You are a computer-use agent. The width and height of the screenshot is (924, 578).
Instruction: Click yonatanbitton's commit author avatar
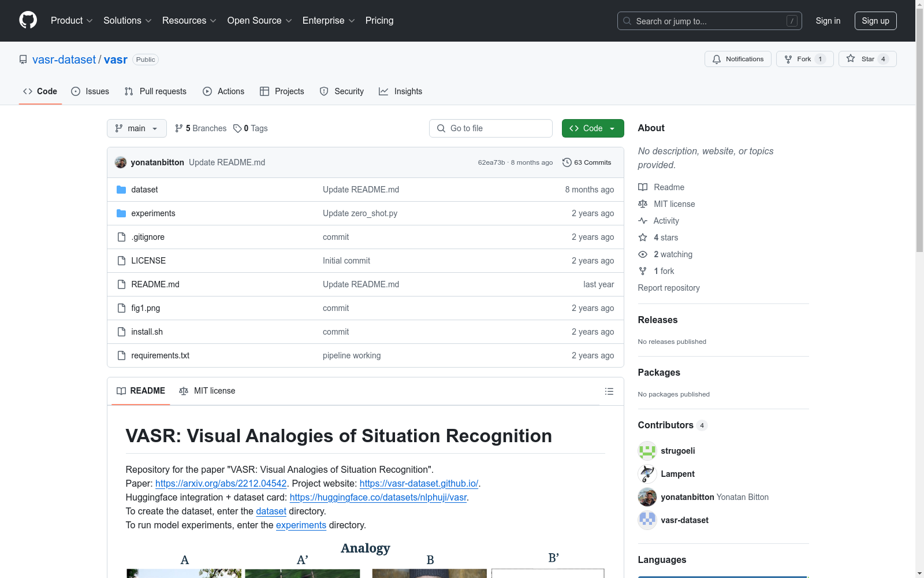[x=121, y=162]
